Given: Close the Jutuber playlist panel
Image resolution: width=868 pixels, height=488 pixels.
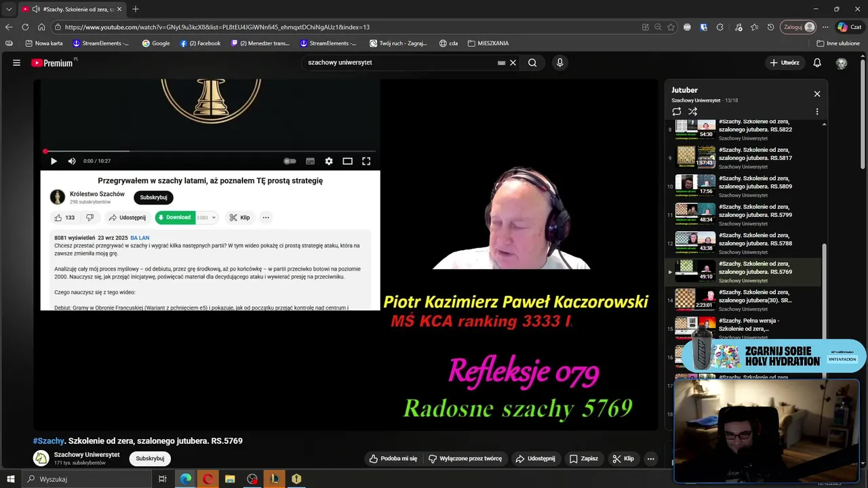Looking at the screenshot, I should [x=817, y=94].
